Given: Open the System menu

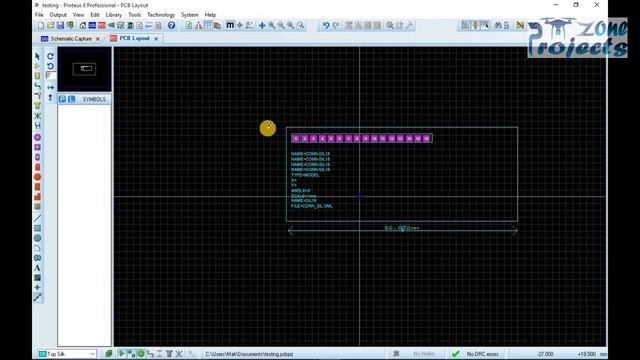Looking at the screenshot, I should tap(189, 15).
